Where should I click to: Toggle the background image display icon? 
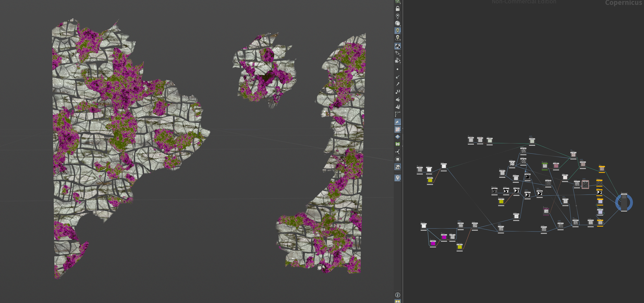point(397,167)
